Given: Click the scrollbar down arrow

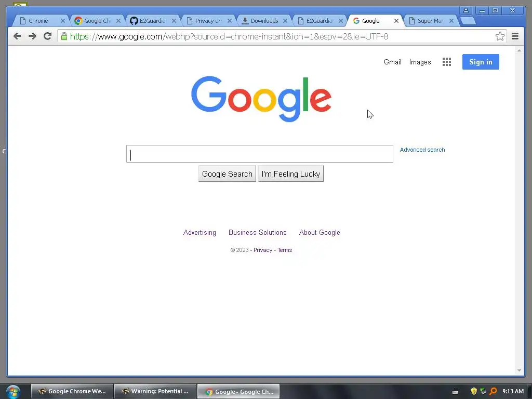Looking at the screenshot, I should point(519,370).
